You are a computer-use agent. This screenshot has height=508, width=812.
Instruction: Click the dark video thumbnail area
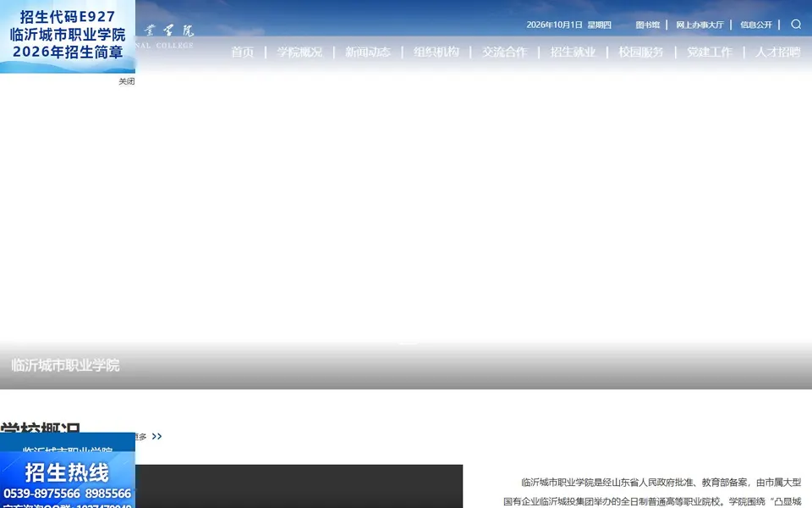click(x=299, y=486)
